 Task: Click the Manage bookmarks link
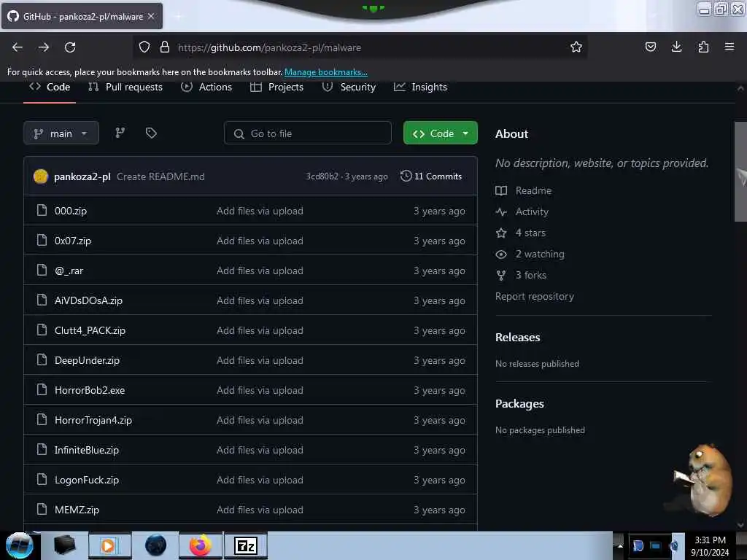(x=326, y=72)
